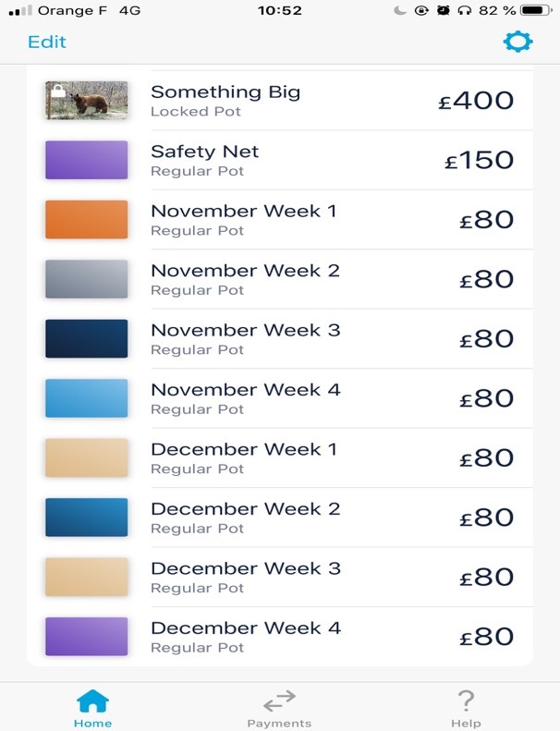Tap the padlock on Something Big image
The image size is (560, 731).
click(x=58, y=91)
